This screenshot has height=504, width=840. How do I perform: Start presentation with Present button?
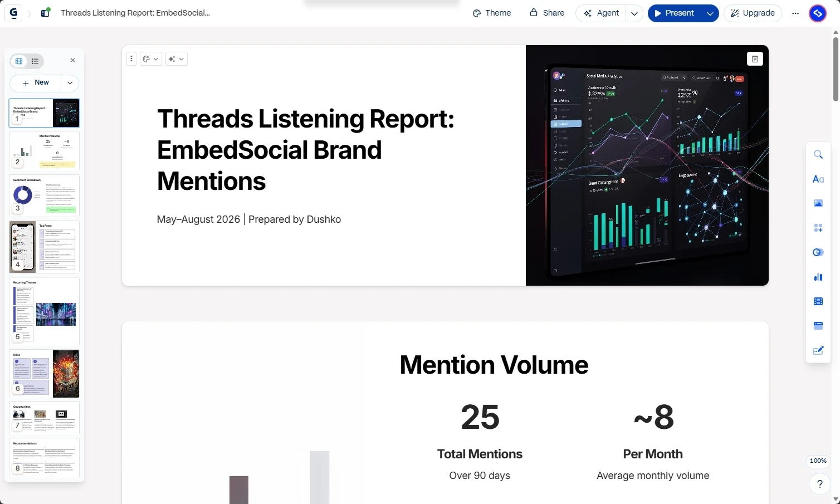[x=675, y=13]
